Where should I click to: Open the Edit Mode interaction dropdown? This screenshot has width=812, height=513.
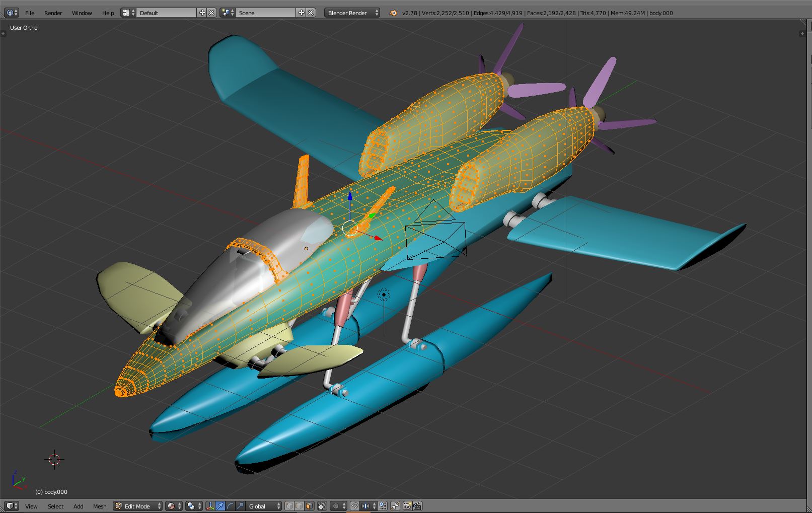(x=138, y=506)
